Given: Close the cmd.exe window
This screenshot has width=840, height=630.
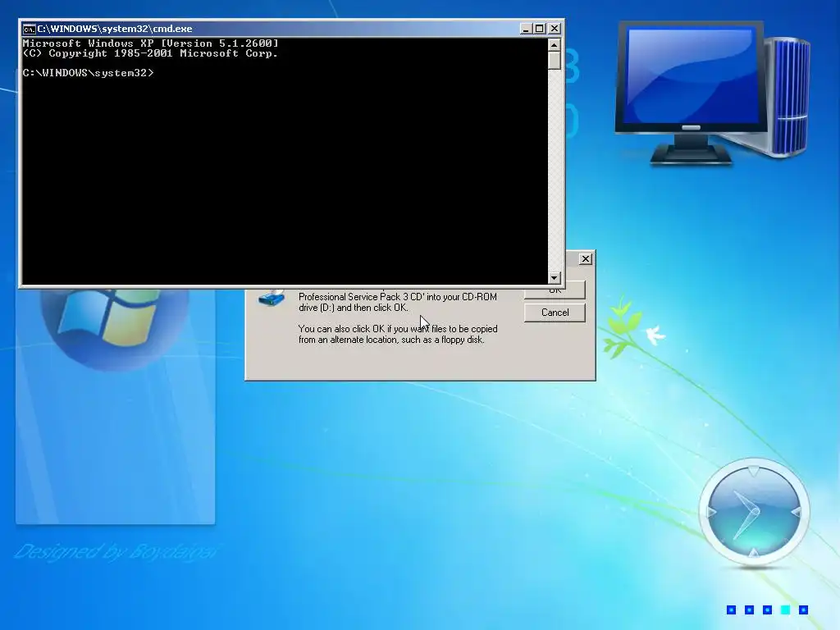Looking at the screenshot, I should pos(555,29).
